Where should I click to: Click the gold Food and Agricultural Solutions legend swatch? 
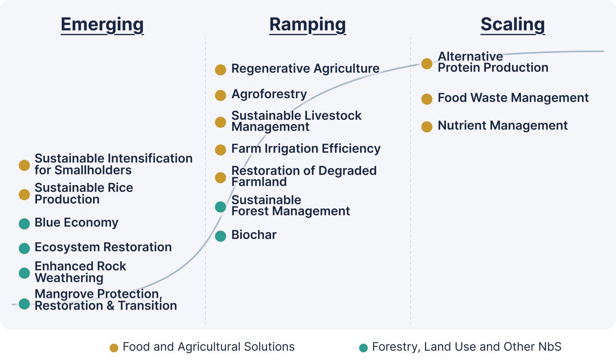114,348
